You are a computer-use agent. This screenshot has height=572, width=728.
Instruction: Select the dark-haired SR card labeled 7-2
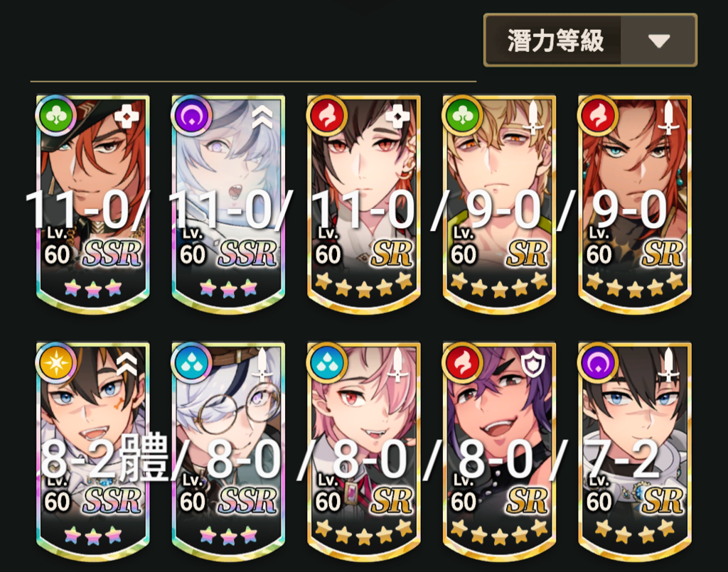point(635,451)
